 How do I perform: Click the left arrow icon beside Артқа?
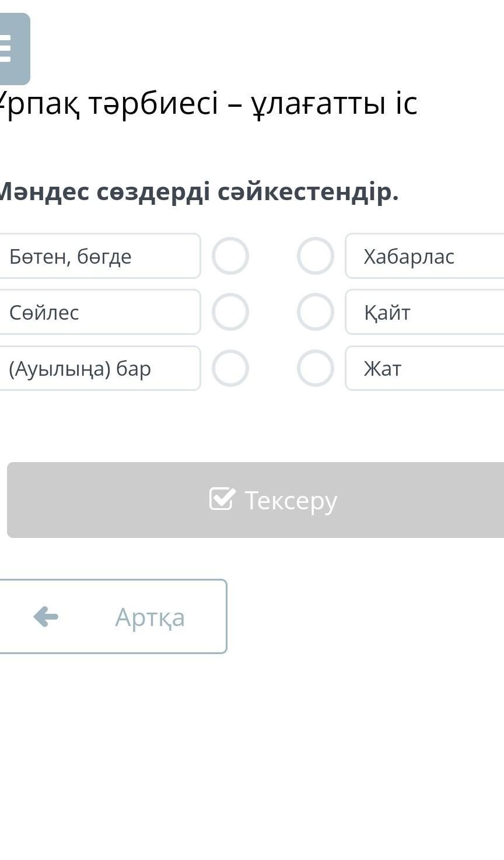click(x=45, y=616)
